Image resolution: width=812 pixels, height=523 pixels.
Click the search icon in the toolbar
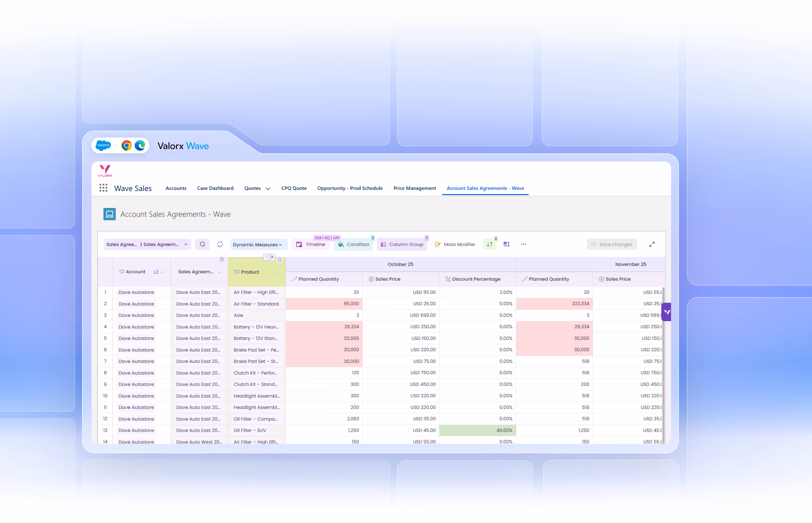tap(202, 244)
